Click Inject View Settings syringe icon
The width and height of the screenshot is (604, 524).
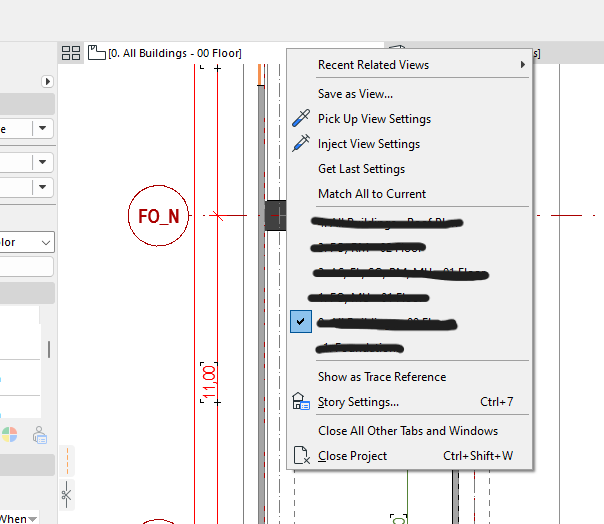click(x=301, y=143)
